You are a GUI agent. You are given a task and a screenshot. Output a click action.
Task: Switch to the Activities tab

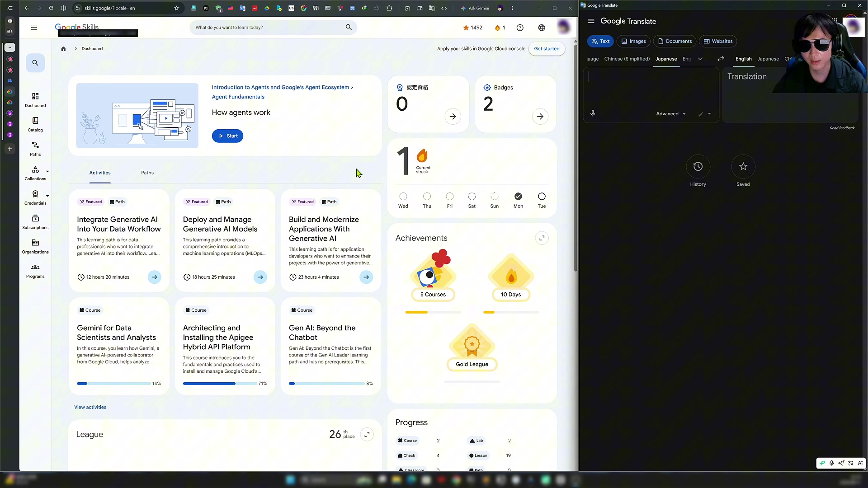(100, 173)
